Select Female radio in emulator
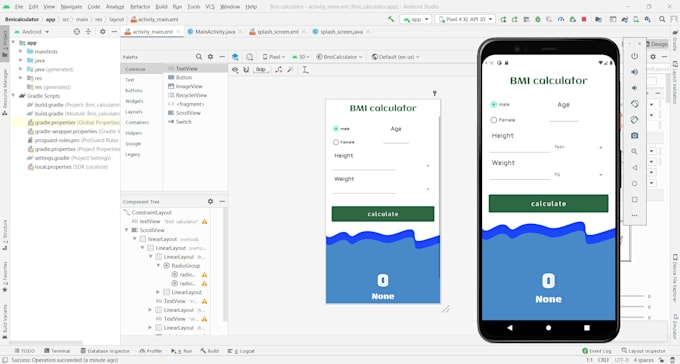This screenshot has width=680, height=364. pyautogui.click(x=494, y=120)
